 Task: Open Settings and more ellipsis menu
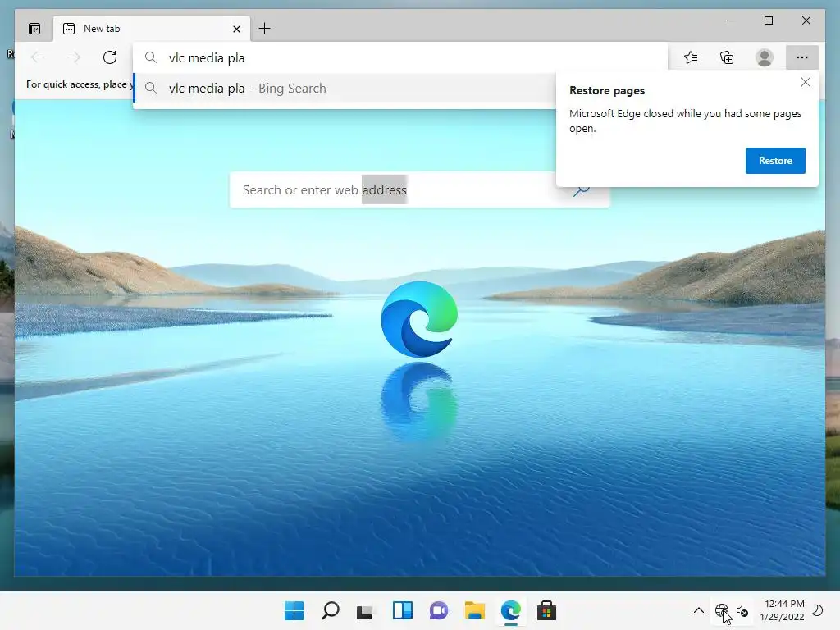(x=802, y=57)
